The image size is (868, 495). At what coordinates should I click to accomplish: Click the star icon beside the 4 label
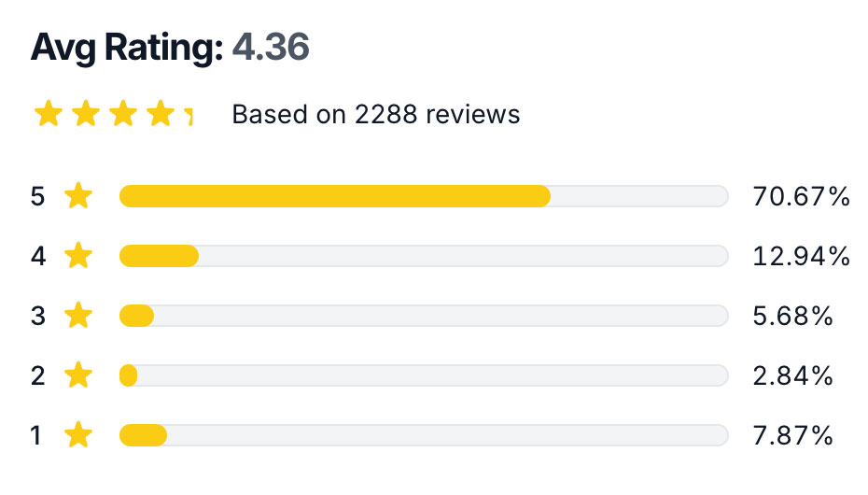pyautogui.click(x=78, y=256)
